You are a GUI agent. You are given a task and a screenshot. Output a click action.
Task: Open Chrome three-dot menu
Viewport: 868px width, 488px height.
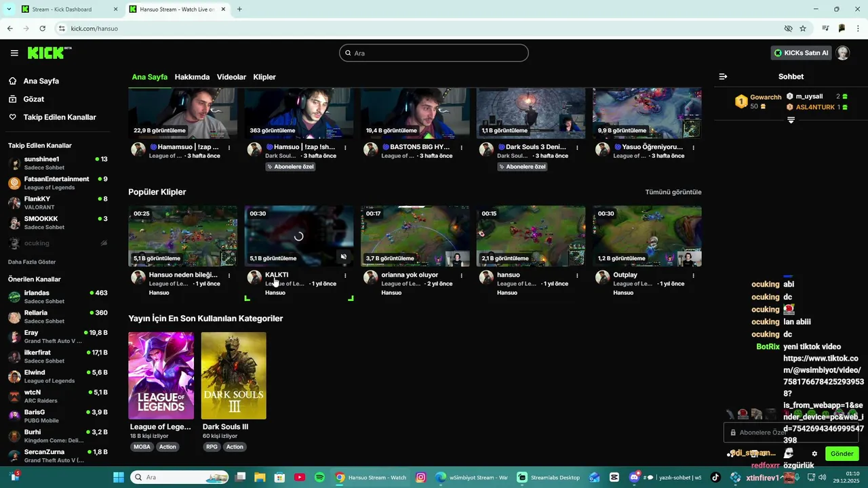point(859,28)
